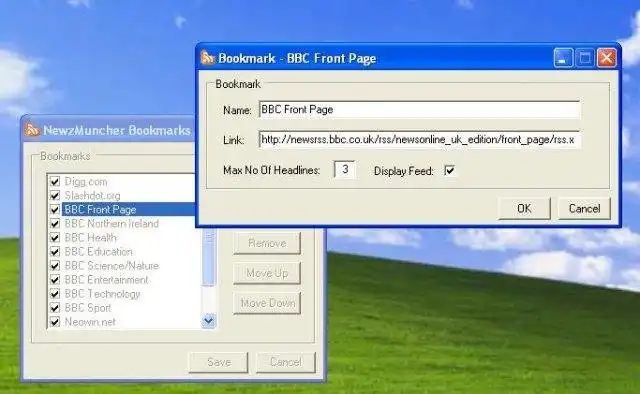The image size is (640, 394).
Task: Click the Move Up button
Action: pos(267,273)
